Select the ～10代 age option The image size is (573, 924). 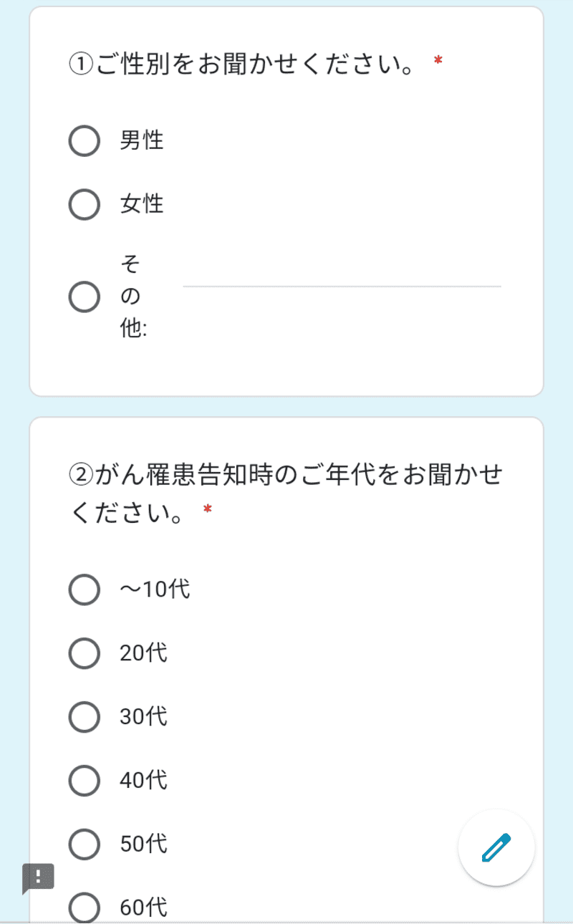tap(84, 590)
